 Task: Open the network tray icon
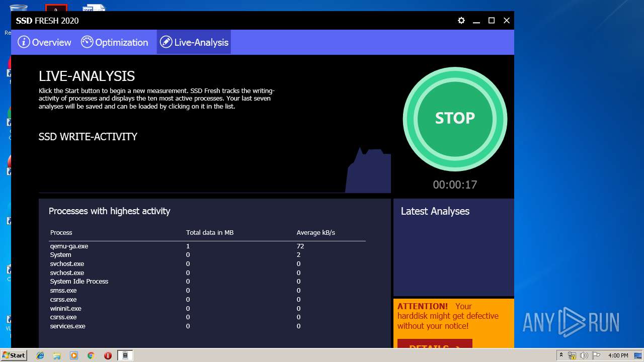(x=572, y=355)
